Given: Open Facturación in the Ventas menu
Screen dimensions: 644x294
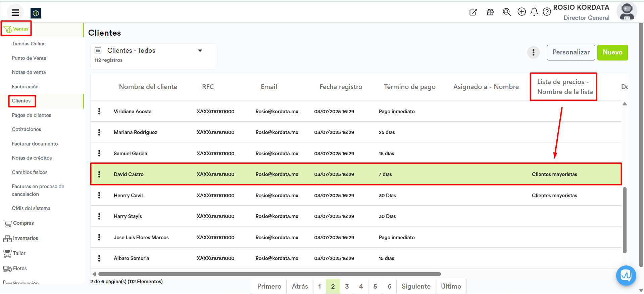Looking at the screenshot, I should point(25,87).
